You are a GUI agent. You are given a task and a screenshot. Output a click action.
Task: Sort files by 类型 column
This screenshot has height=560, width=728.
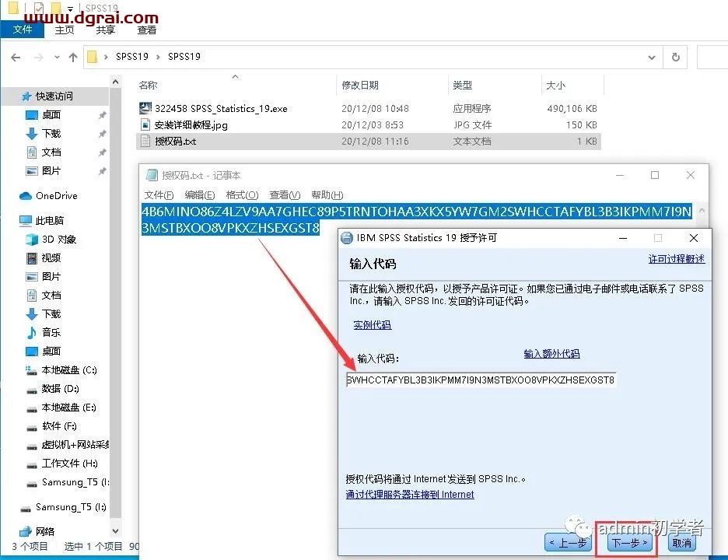463,85
